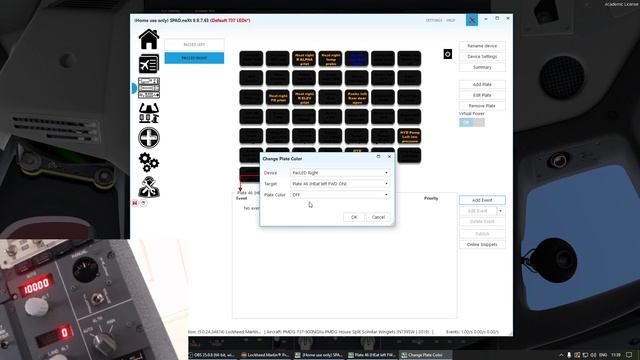Toggle the Virtual Power switch
This screenshot has height=360, width=640.
[x=472, y=122]
